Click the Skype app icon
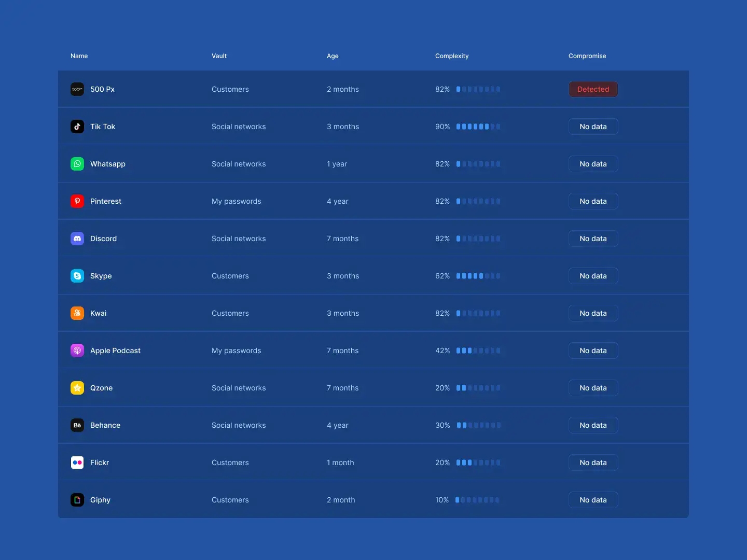 (77, 276)
